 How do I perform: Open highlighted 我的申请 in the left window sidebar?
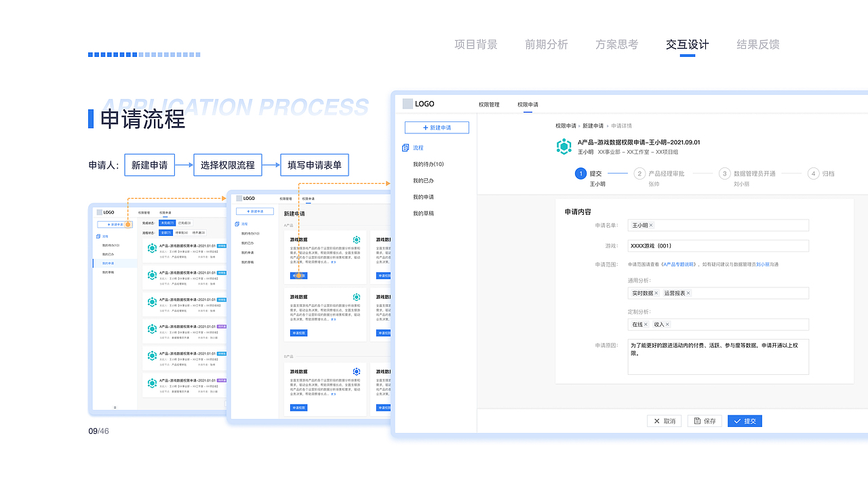pos(115,263)
